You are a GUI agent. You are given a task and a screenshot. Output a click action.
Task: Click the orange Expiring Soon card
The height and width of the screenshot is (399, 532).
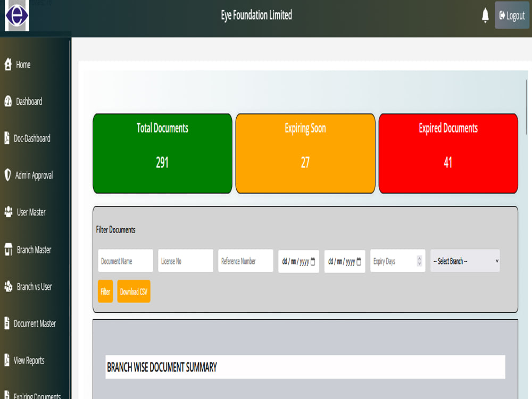305,153
